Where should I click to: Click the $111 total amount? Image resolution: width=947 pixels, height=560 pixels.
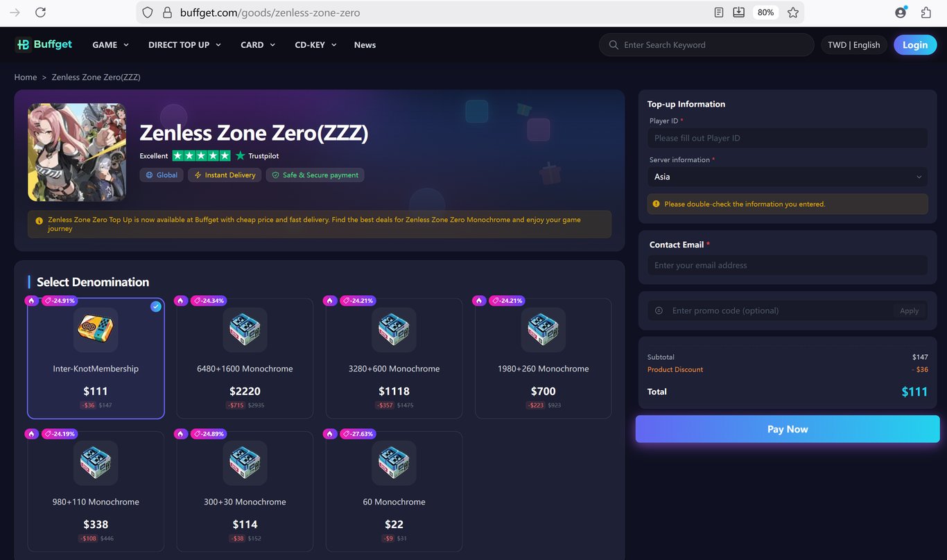914,392
